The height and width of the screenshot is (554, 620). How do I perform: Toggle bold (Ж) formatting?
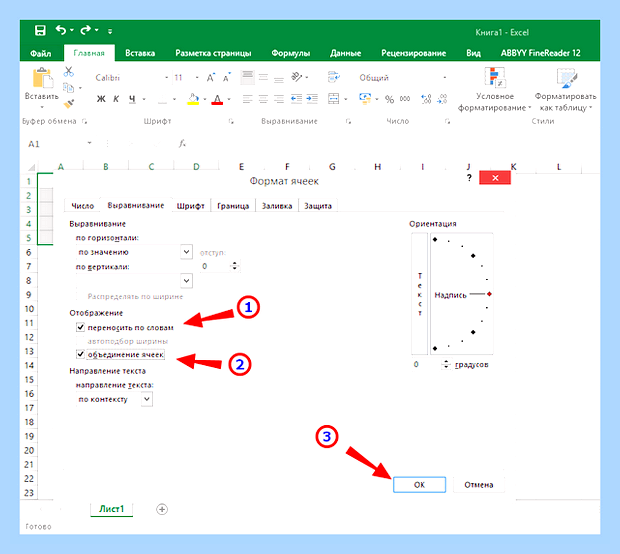(101, 99)
